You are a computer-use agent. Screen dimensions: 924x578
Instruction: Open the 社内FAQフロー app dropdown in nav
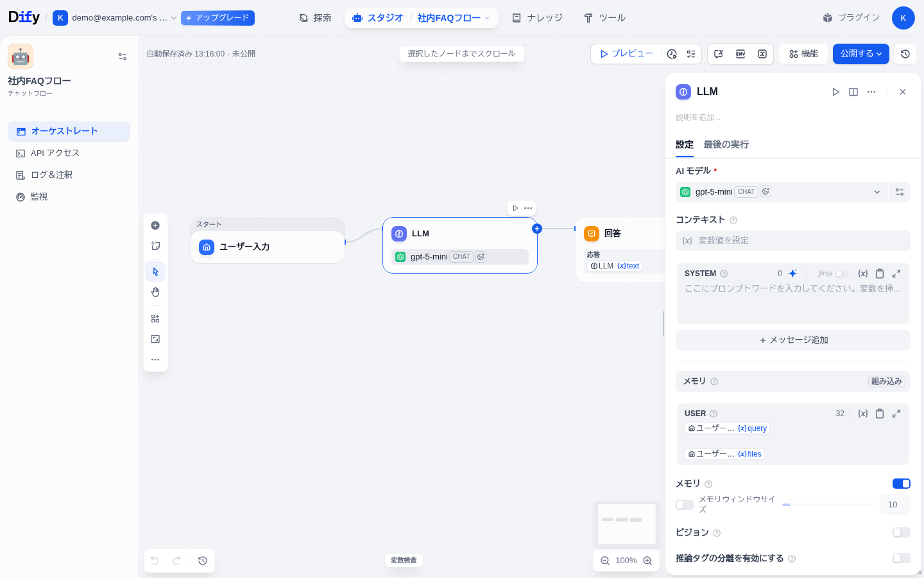coord(454,18)
